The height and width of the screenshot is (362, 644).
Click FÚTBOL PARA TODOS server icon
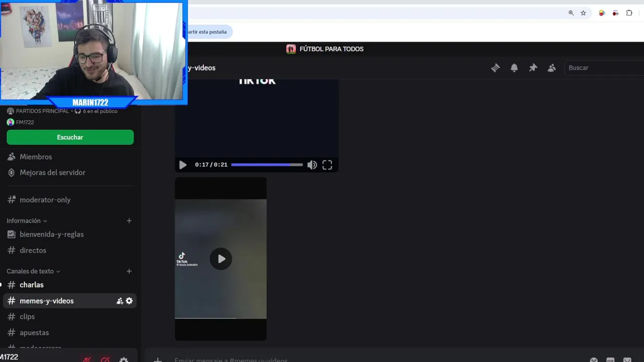pyautogui.click(x=291, y=49)
